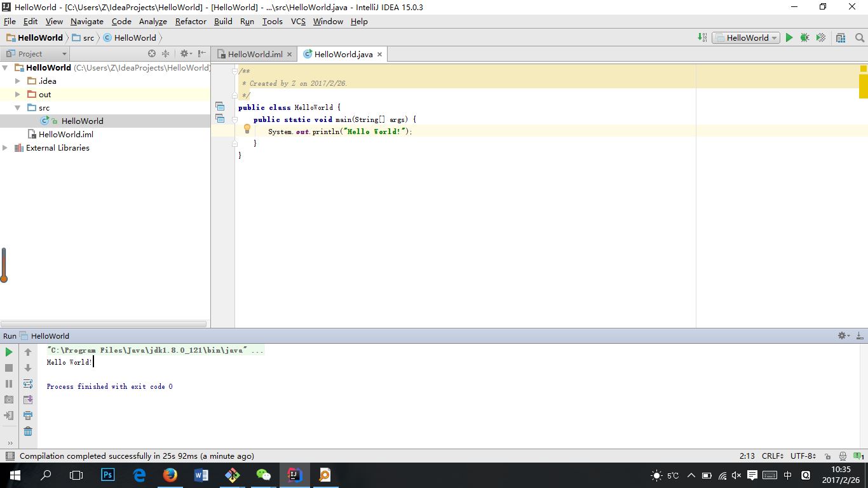Collapse the HelloWorld project root node
The image size is (868, 488).
point(5,67)
